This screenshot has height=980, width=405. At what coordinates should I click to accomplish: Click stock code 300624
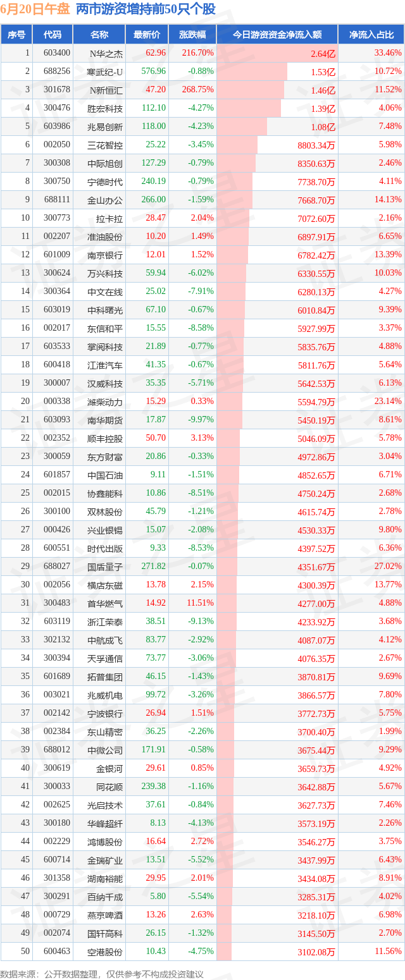[x=56, y=273]
